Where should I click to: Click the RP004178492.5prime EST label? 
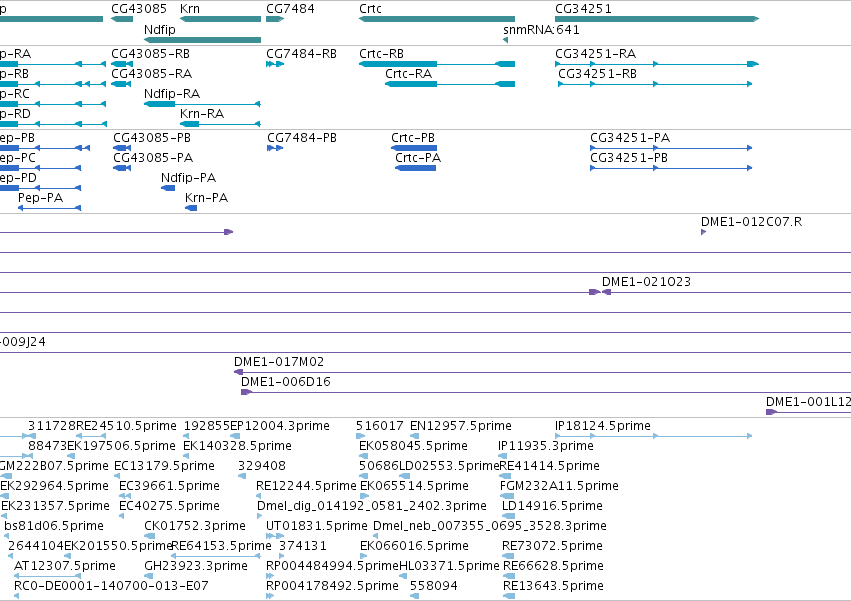(x=332, y=586)
